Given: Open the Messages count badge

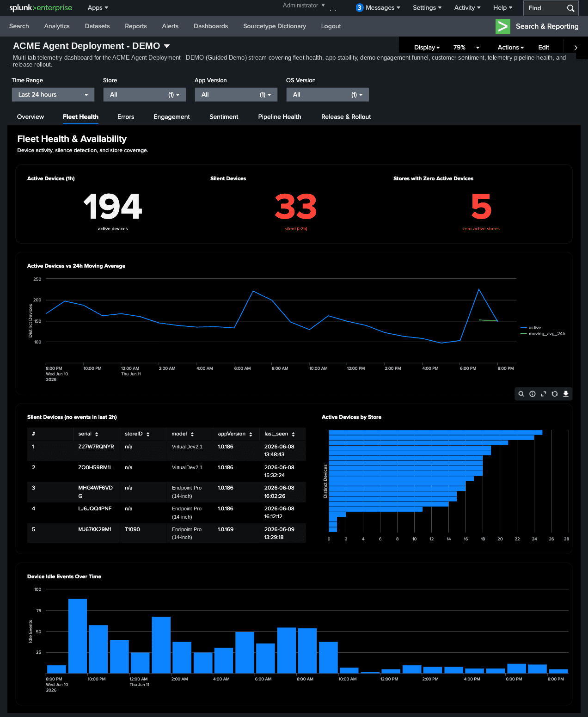Looking at the screenshot, I should [360, 8].
